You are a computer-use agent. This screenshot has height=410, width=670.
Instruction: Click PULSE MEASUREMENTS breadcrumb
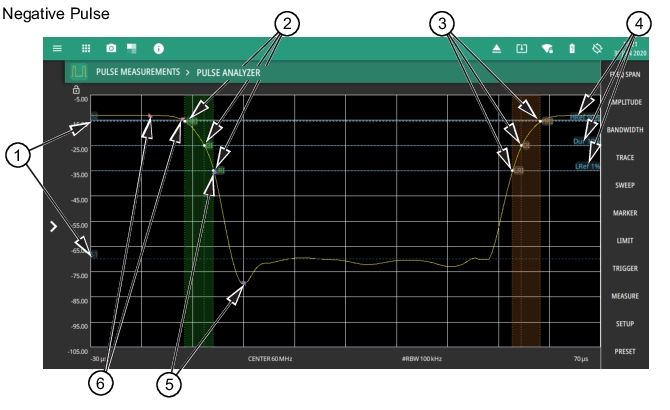(138, 72)
